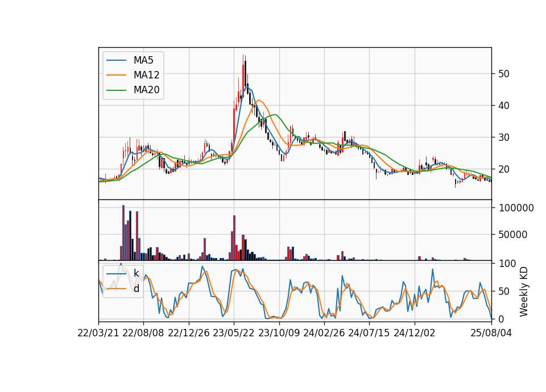Click the MA20 legend label
The height and width of the screenshot is (392, 546).
pos(146,90)
